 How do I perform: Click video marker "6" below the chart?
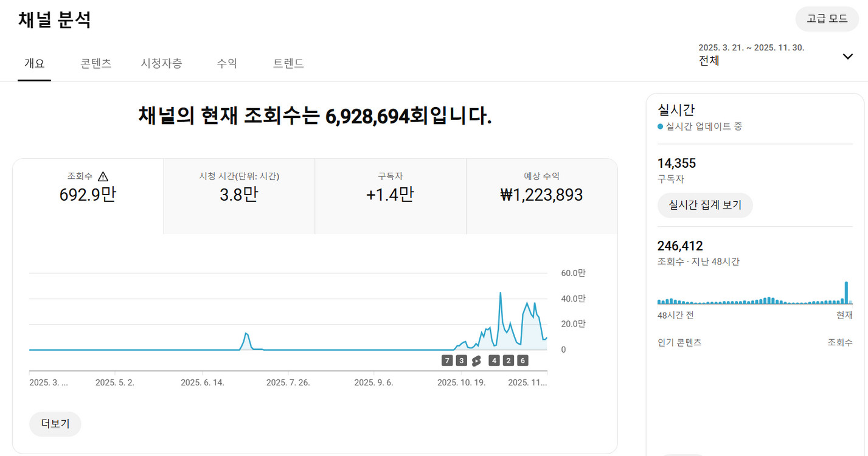coord(523,360)
